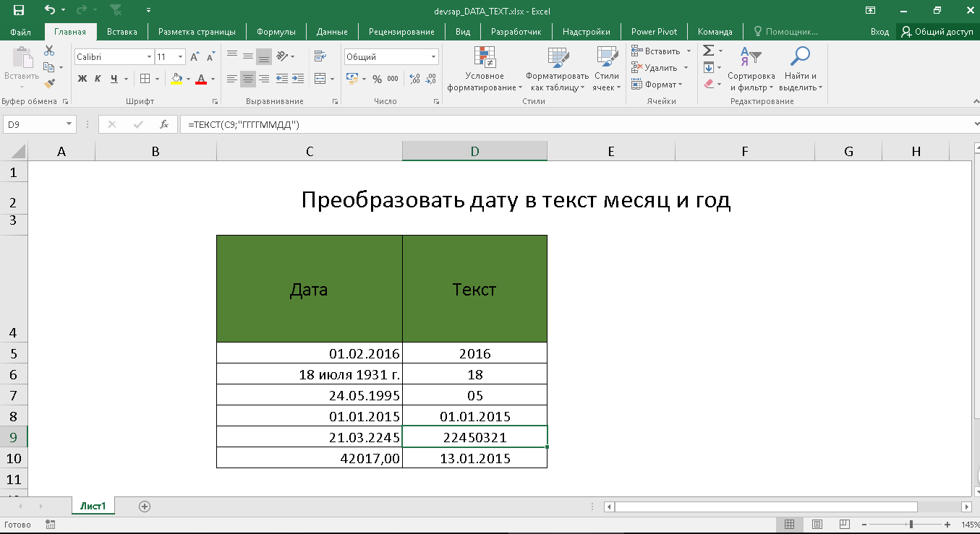Image resolution: width=980 pixels, height=534 pixels.
Task: Click Increase Indent icon
Action: [297, 79]
